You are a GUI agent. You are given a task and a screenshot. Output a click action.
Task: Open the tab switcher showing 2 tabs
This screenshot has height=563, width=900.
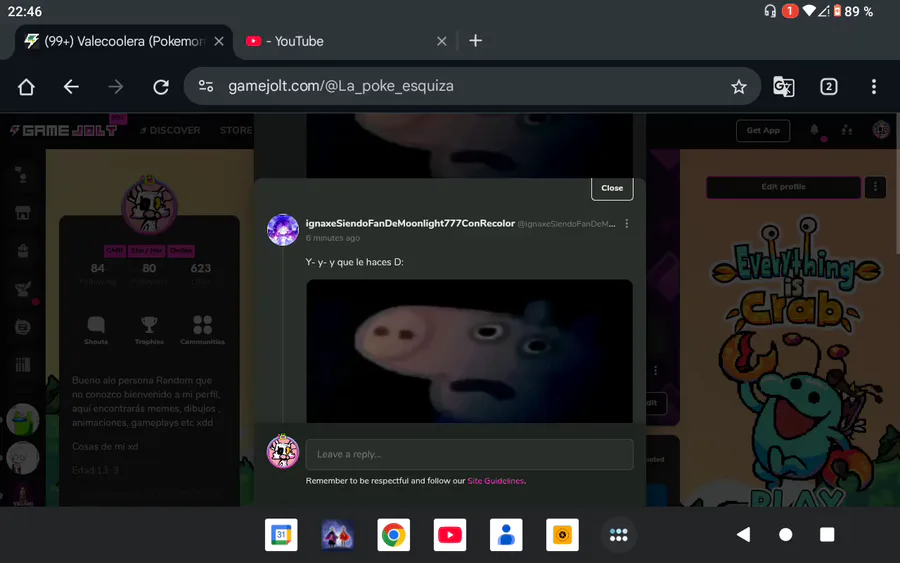tap(828, 87)
